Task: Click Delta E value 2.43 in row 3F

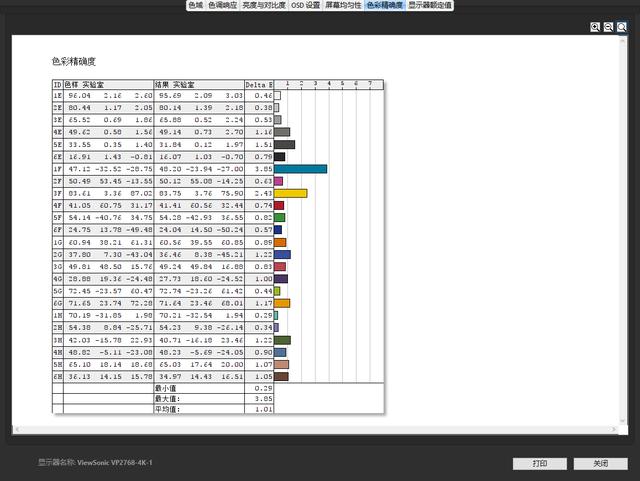Action: pos(263,193)
